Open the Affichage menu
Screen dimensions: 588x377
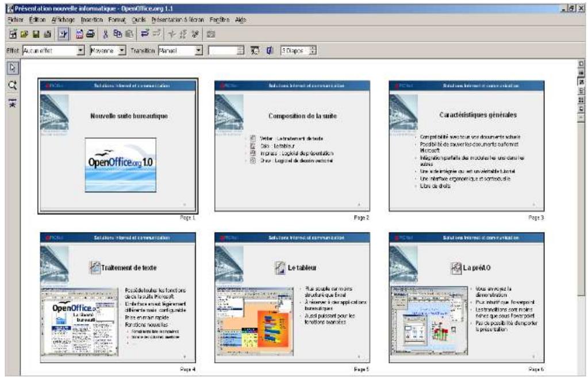[x=63, y=20]
